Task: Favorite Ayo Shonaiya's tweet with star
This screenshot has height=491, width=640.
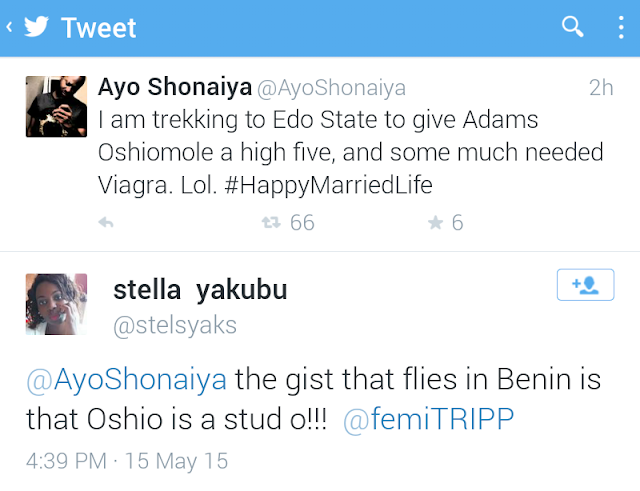Action: tap(435, 223)
